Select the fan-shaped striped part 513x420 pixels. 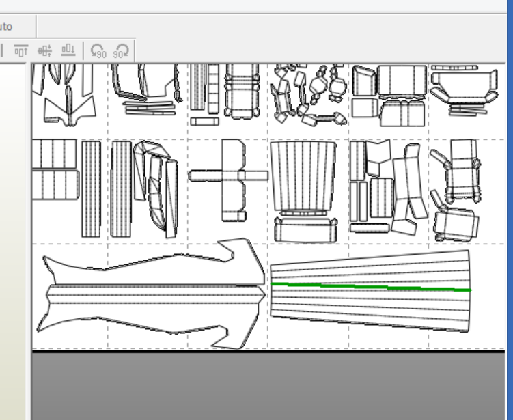coord(370,291)
